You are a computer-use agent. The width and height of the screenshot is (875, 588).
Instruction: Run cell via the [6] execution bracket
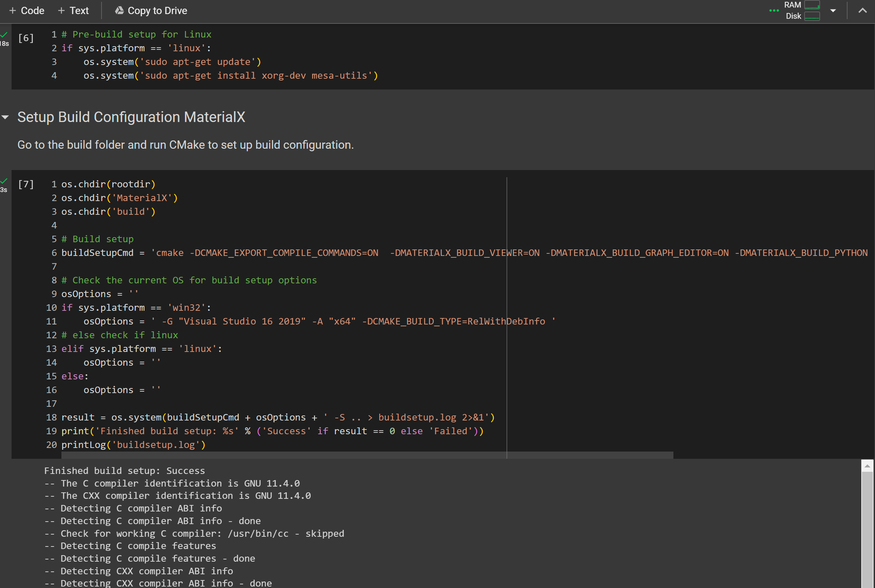click(x=26, y=38)
